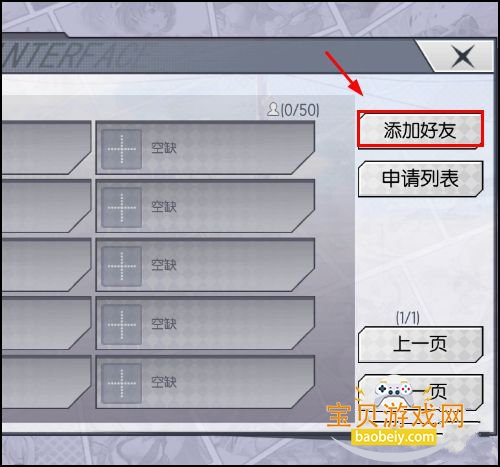Viewport: 500px width, 467px height.
Task: Select the plus icon in the third 空缺 slot
Action: coord(122,266)
